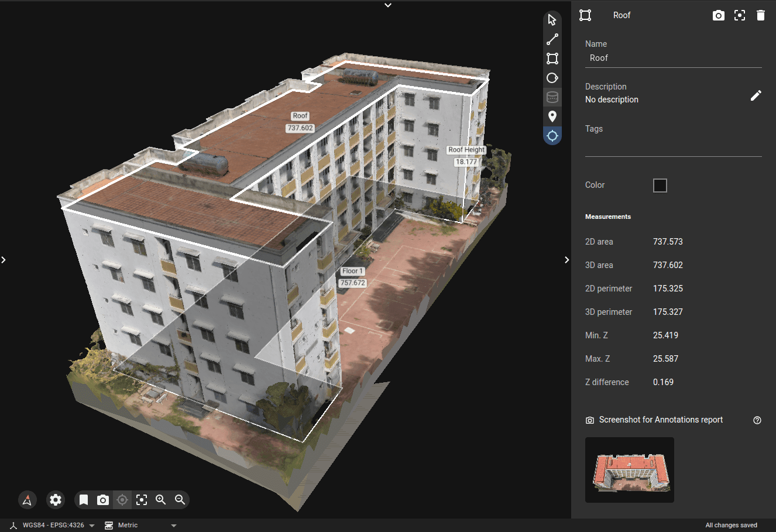Open the WGS84 - EPSG:4326 coordinate dropdown
The height and width of the screenshot is (532, 776).
59,526
